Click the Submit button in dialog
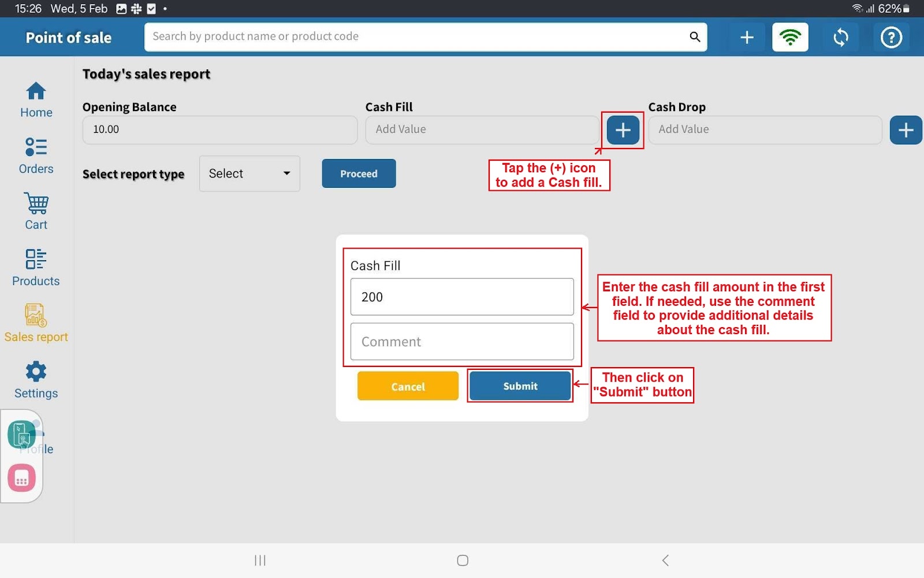The height and width of the screenshot is (578, 924). click(x=520, y=386)
